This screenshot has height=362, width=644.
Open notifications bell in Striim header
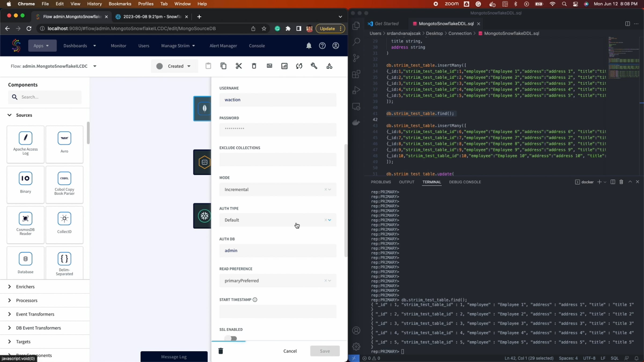[309, 46]
